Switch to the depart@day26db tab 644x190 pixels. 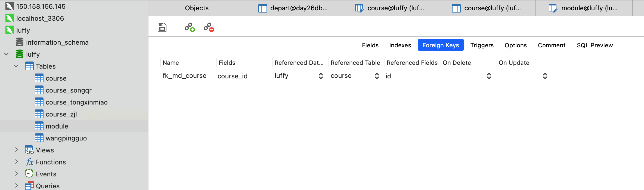click(293, 8)
